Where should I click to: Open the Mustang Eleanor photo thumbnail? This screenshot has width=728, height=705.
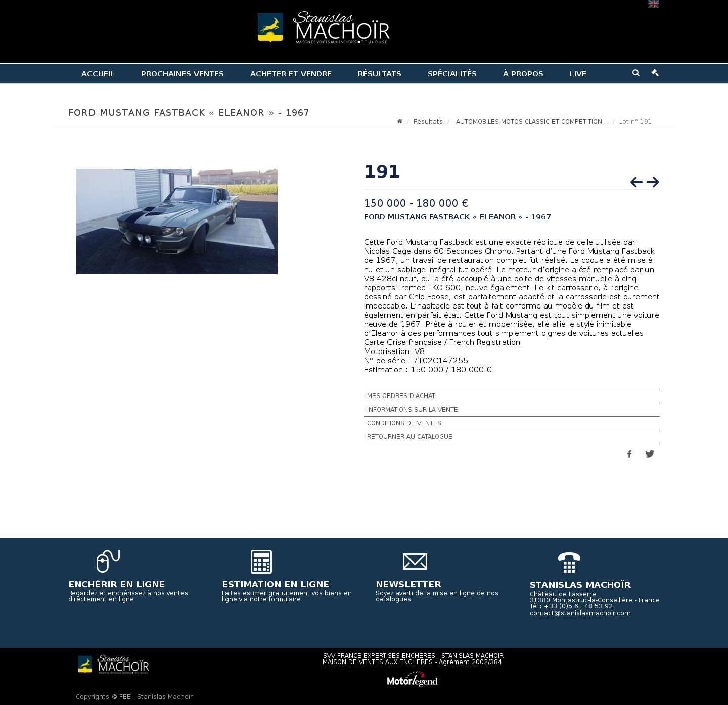coord(177,222)
